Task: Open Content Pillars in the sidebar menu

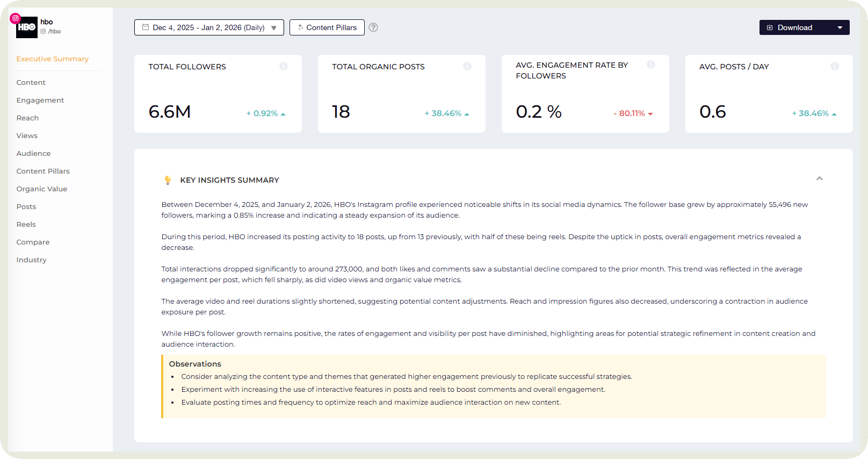Action: click(43, 171)
